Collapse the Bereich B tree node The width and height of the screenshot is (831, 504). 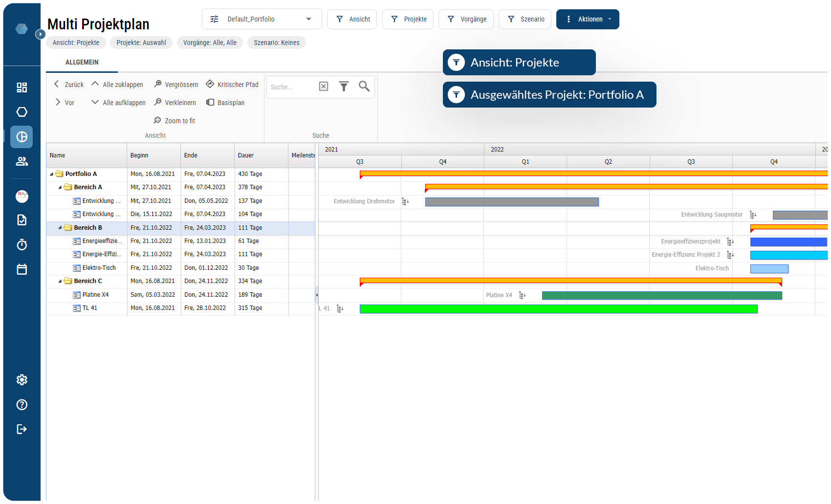coord(60,228)
